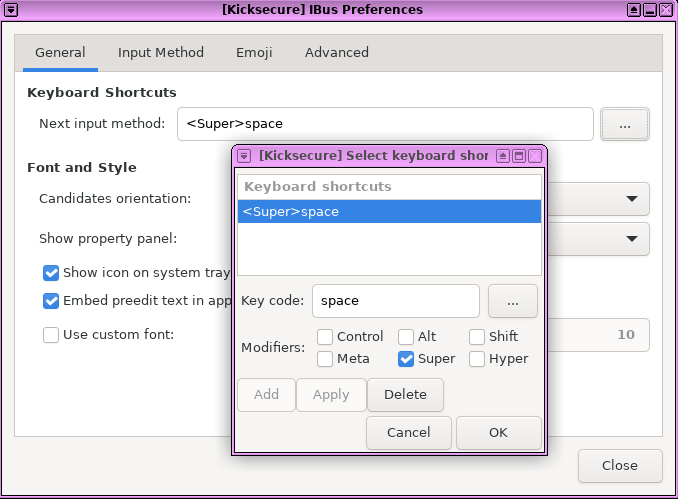Switch to the Input Method tab

coord(160,53)
